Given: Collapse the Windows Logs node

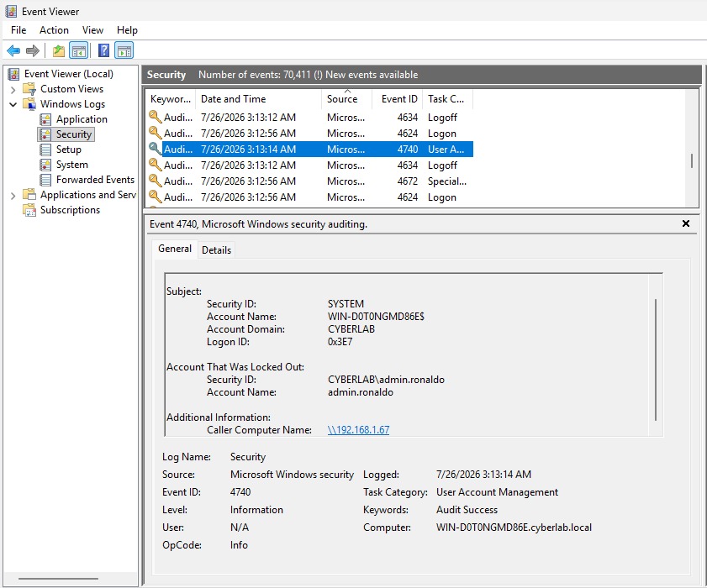Looking at the screenshot, I should point(13,104).
